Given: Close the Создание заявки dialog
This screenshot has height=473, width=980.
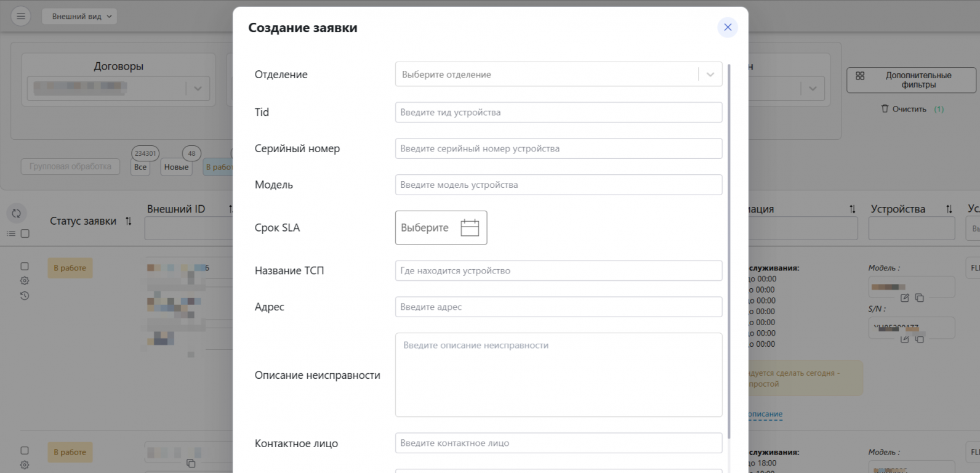Looking at the screenshot, I should pyautogui.click(x=728, y=27).
